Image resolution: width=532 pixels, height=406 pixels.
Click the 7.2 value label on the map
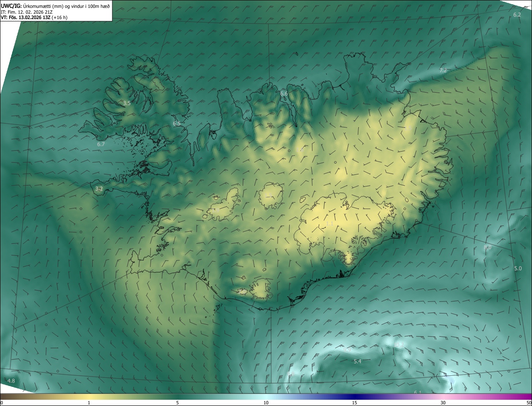(x=443, y=71)
